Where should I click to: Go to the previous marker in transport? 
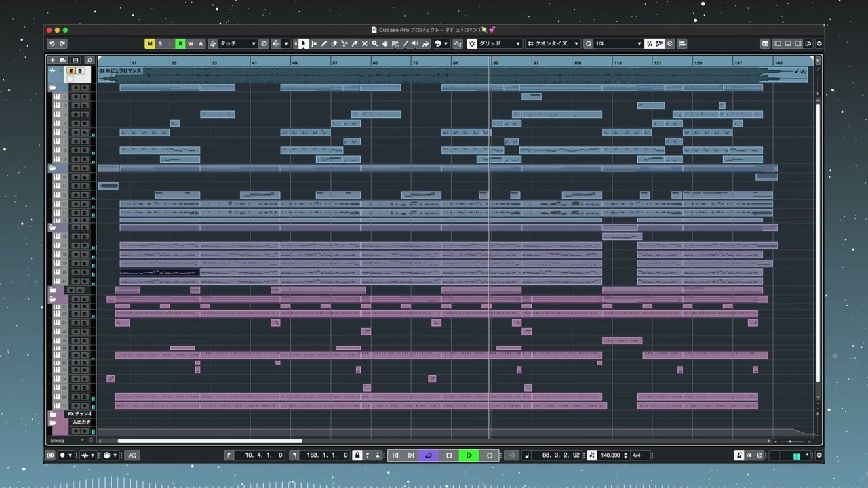pos(395,455)
